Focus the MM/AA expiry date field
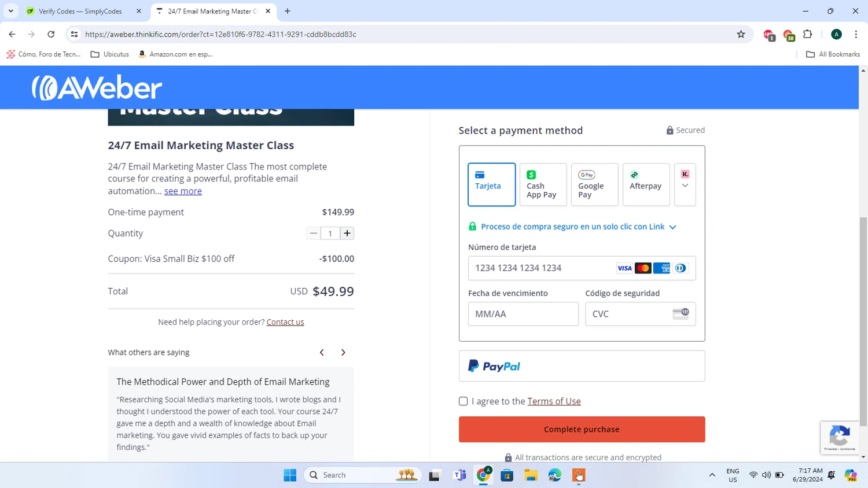Viewport: 868px width, 488px height. [x=523, y=314]
